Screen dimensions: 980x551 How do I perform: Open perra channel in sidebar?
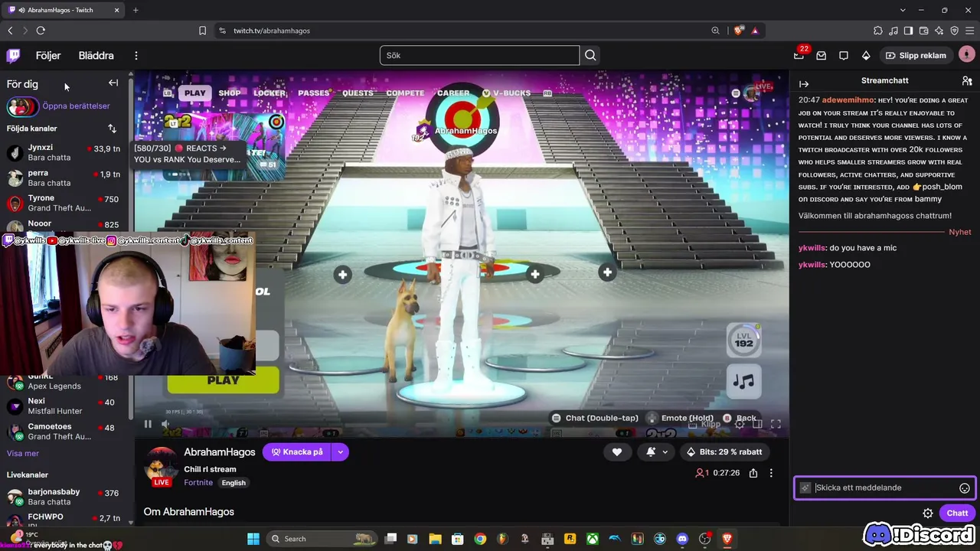coord(65,178)
